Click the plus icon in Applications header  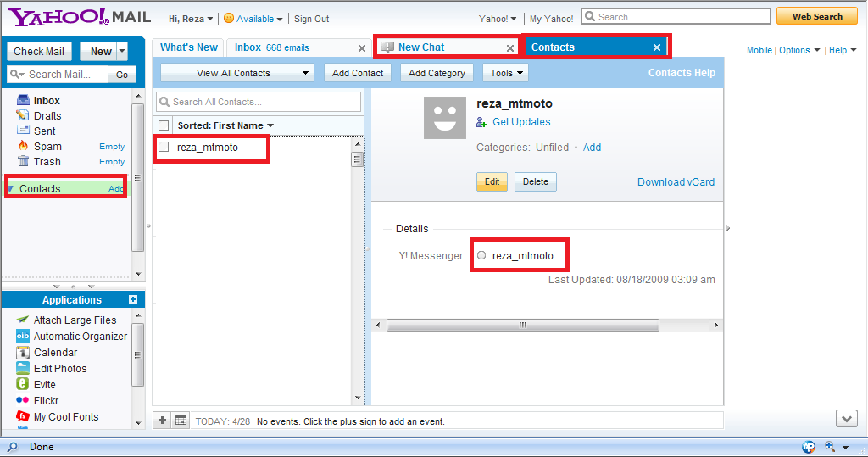pyautogui.click(x=133, y=299)
